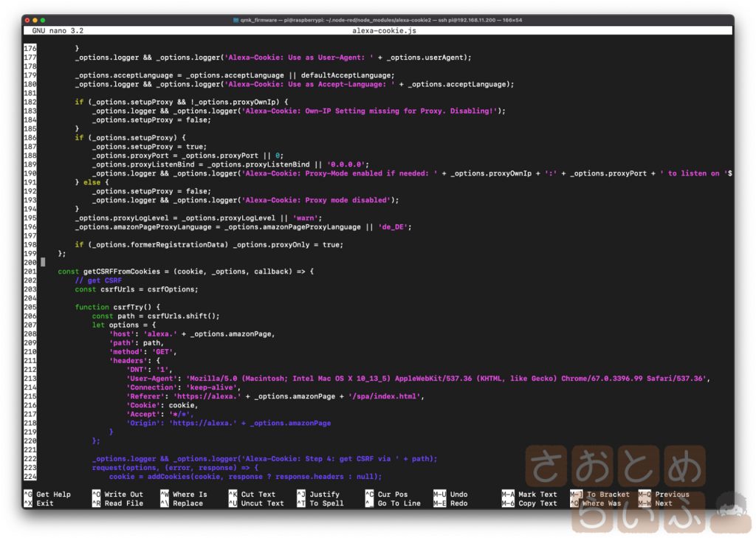This screenshot has width=756, height=538.
Task: Close the terminal window with the red button
Action: coord(27,20)
